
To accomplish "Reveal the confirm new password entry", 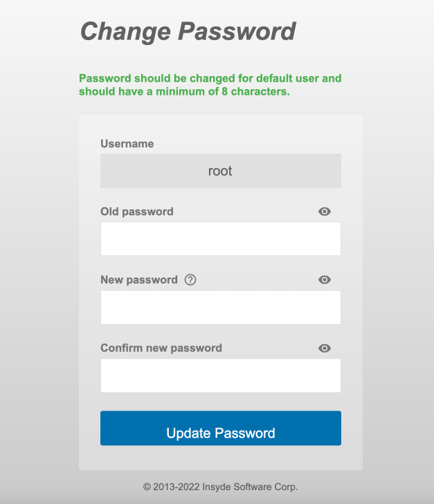I will tap(325, 348).
